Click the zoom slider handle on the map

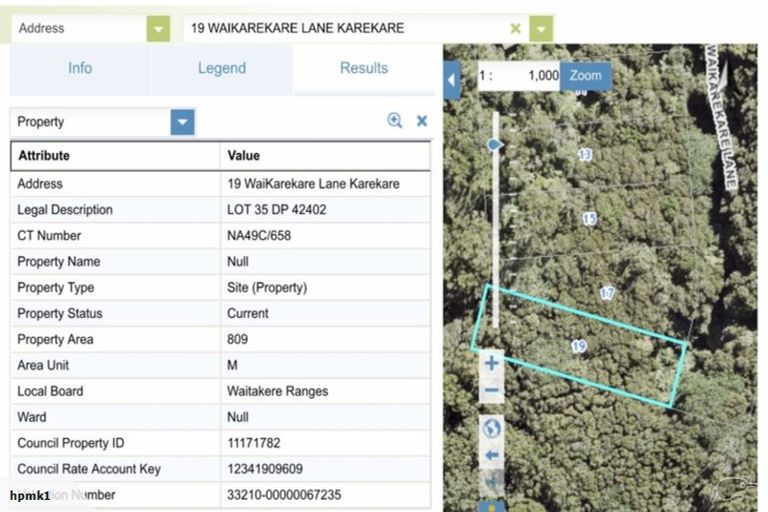pos(495,145)
